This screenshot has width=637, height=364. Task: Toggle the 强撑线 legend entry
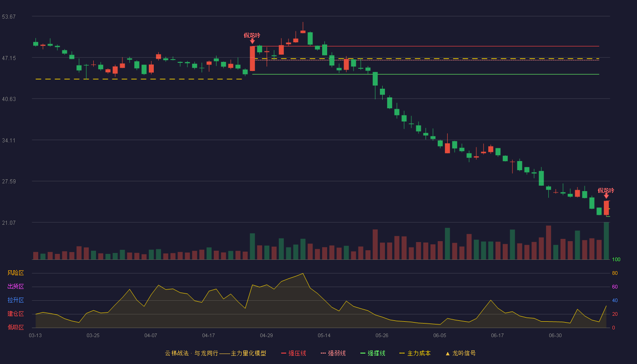[x=373, y=353]
